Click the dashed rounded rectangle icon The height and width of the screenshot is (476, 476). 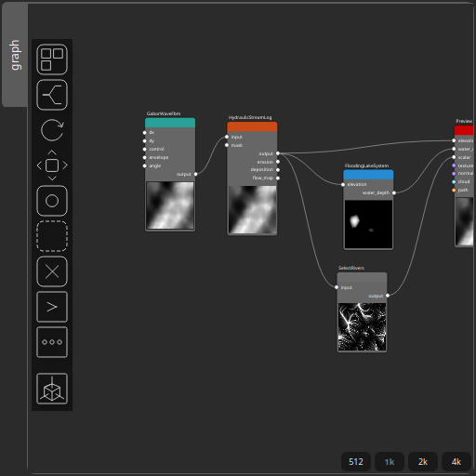coord(52,236)
